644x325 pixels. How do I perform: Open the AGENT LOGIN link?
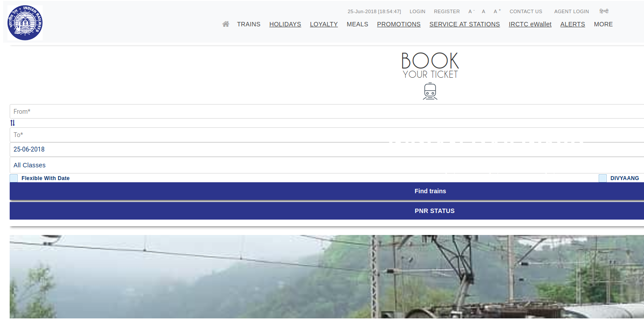(571, 11)
